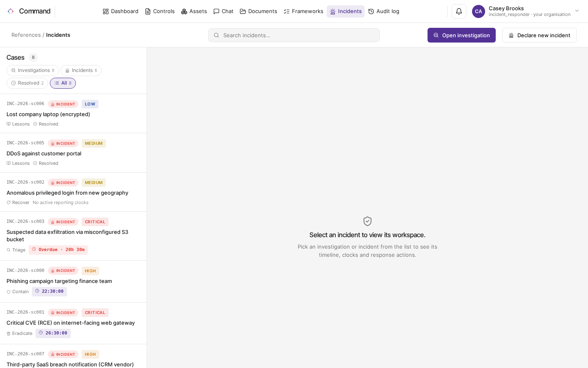
Task: Click the 26:30:00 reporting clock badge
Action: (53, 333)
